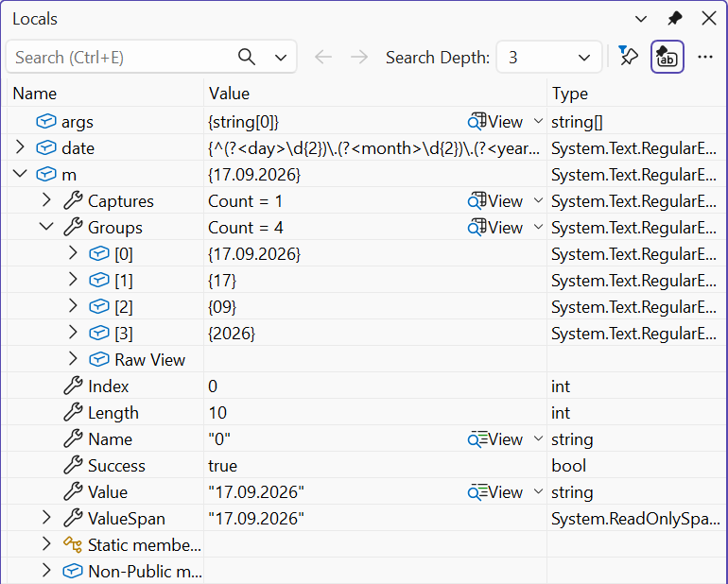Image resolution: width=728 pixels, height=584 pixels.
Task: Collapse the m variable node
Action: (20, 174)
